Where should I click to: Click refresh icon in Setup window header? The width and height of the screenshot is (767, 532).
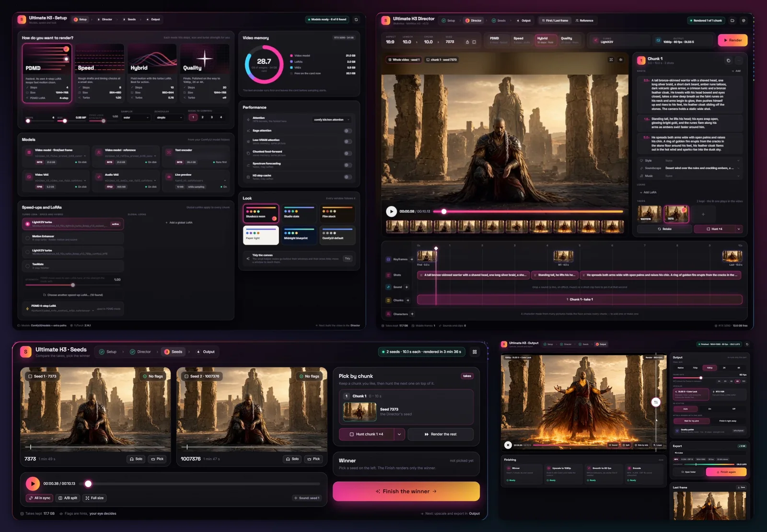[x=356, y=20]
